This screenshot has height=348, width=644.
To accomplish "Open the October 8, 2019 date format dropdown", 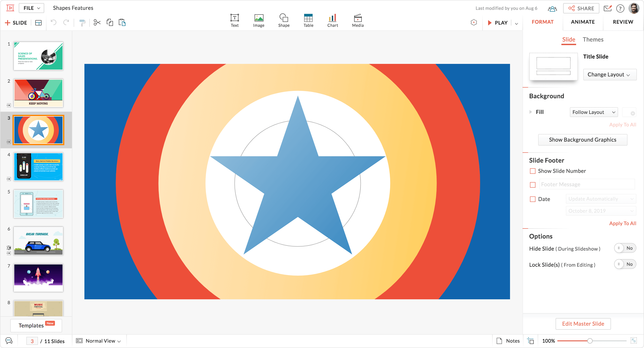I will tap(601, 211).
